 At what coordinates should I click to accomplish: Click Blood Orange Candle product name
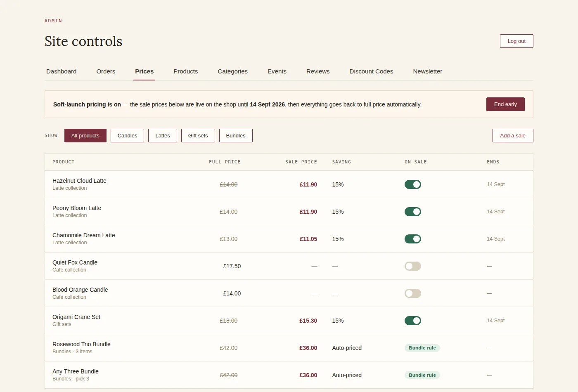tap(80, 290)
